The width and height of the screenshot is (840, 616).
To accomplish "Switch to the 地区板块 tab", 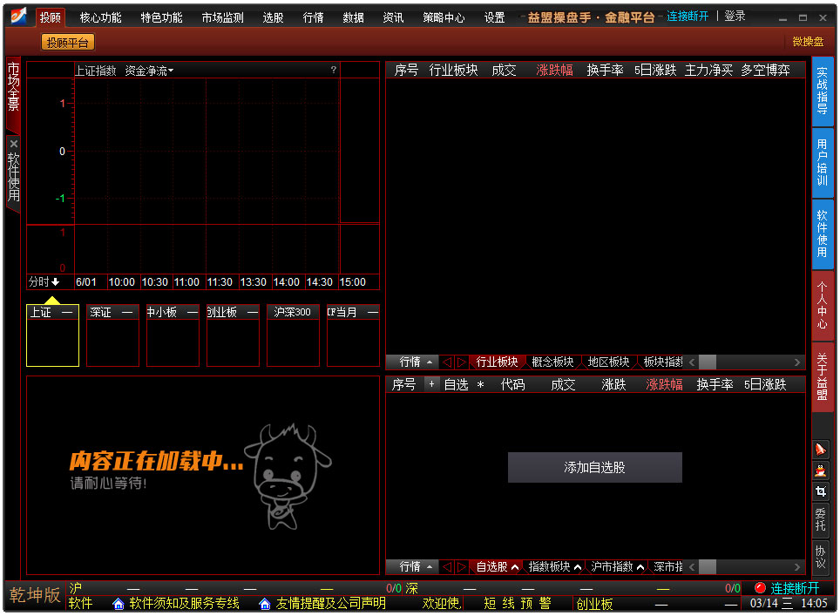I will pyautogui.click(x=608, y=362).
